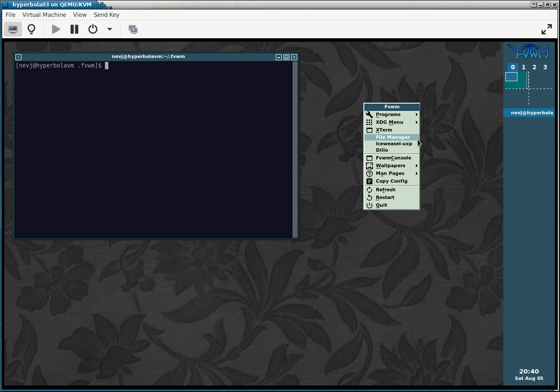Click the terminal title bar text

148,56
